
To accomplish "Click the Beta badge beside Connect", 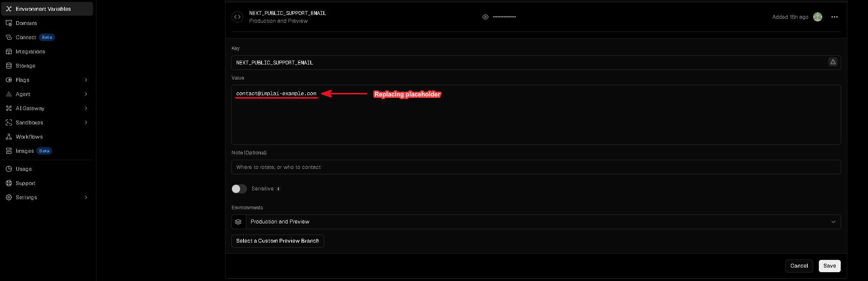I will pos(47,37).
